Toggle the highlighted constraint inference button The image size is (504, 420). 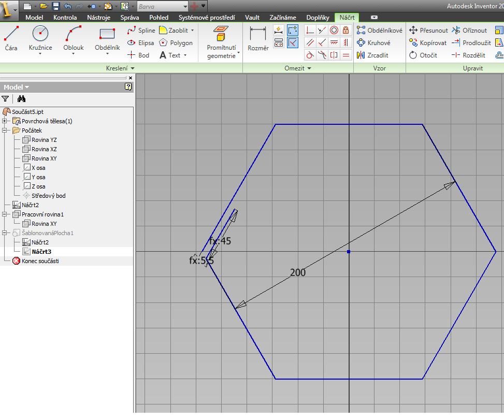[x=293, y=30]
